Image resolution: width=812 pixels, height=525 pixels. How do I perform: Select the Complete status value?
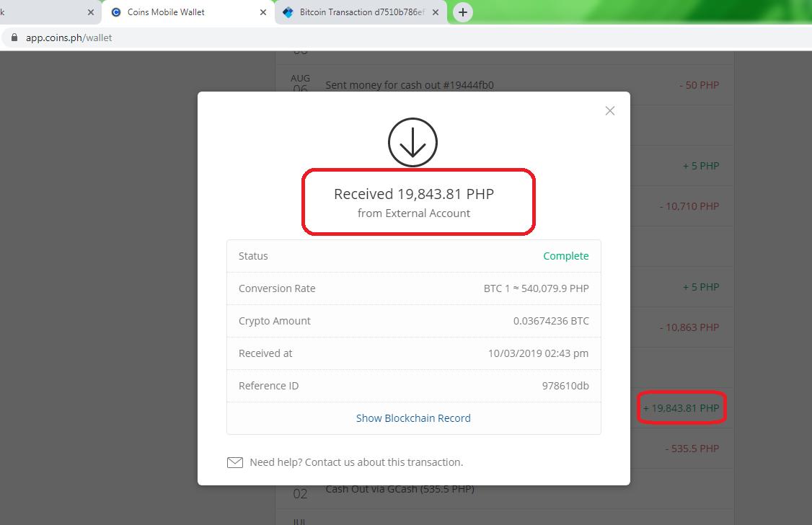[x=565, y=256]
